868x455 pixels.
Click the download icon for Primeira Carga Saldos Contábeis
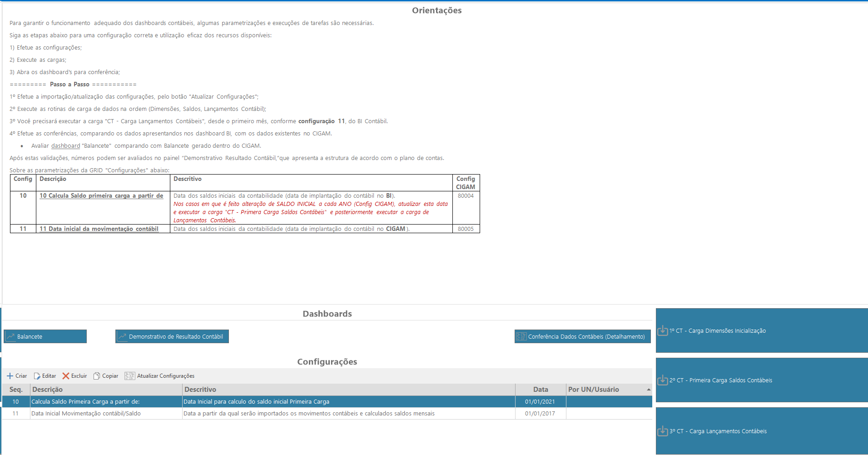pos(663,380)
